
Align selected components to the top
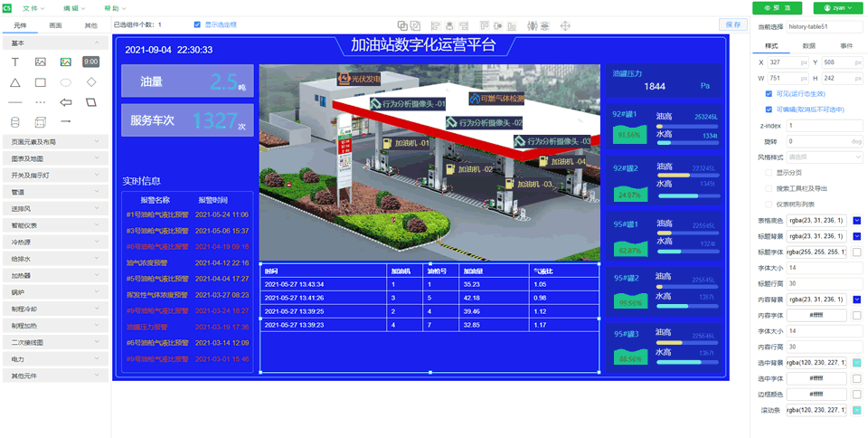click(x=485, y=25)
